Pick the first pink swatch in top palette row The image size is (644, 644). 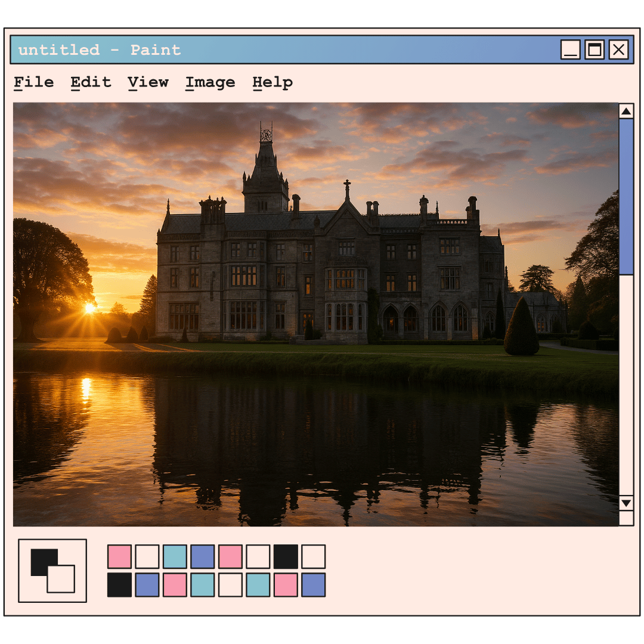tap(119, 556)
